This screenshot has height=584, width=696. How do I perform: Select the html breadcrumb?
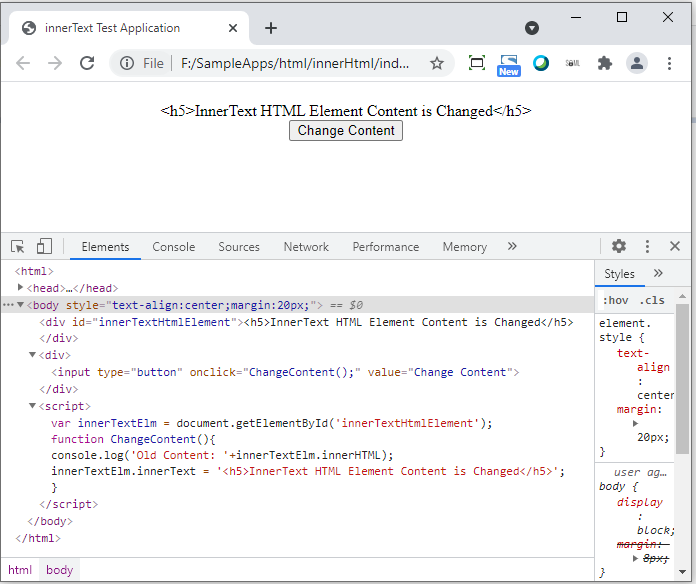click(20, 570)
